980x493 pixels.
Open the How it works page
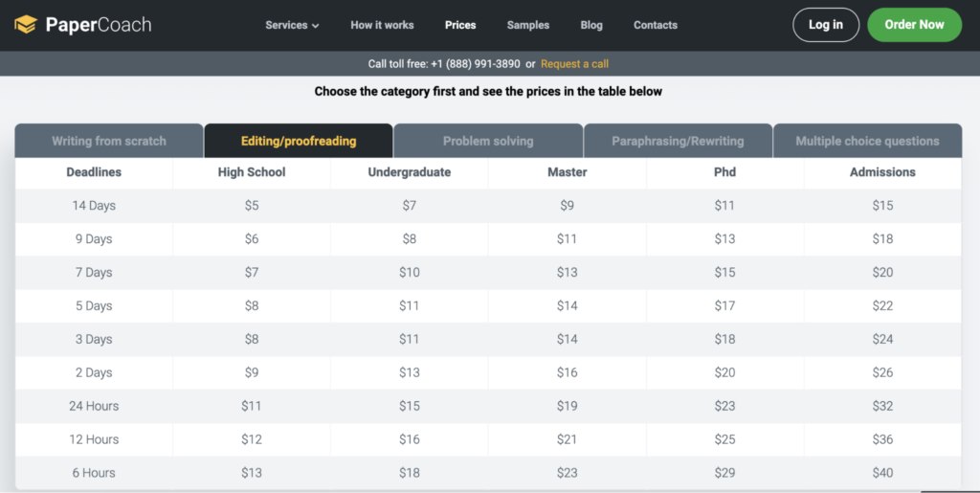[382, 25]
